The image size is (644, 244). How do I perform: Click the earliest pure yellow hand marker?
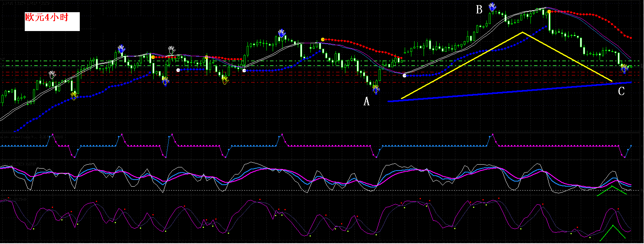(x=74, y=95)
